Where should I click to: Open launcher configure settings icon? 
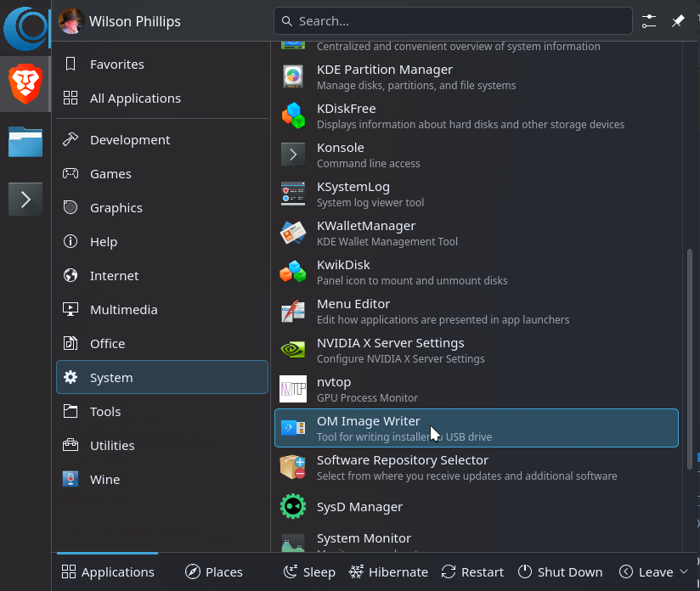tap(649, 21)
